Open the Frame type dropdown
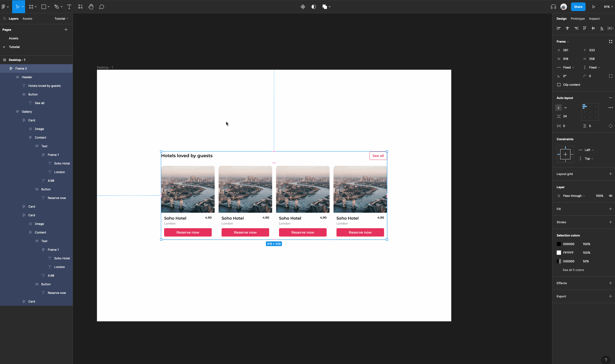The width and height of the screenshot is (615, 364). click(x=563, y=42)
